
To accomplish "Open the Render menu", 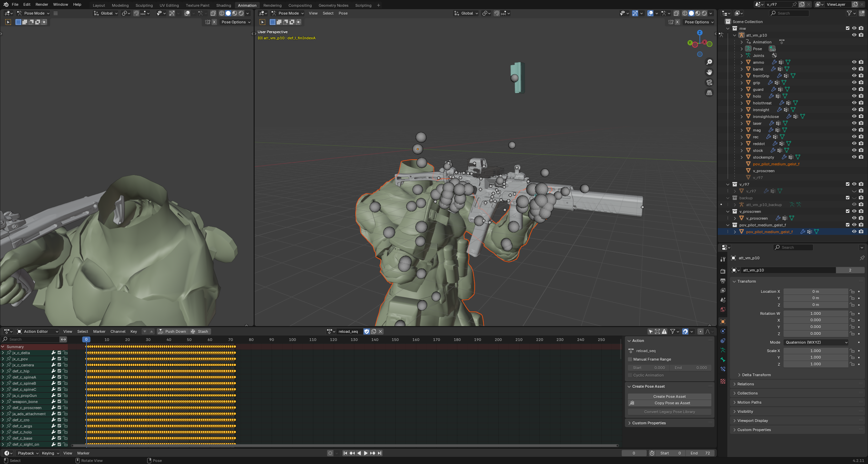I will tap(42, 4).
